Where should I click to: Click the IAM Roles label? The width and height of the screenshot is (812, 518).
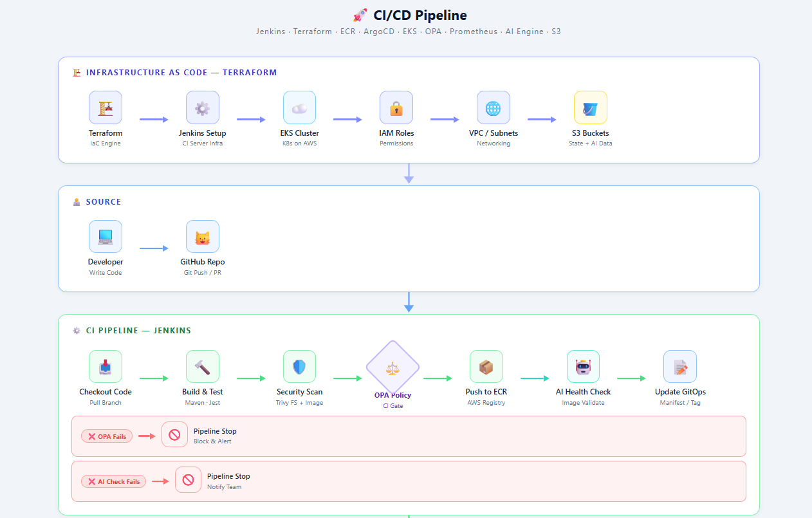[x=396, y=133]
